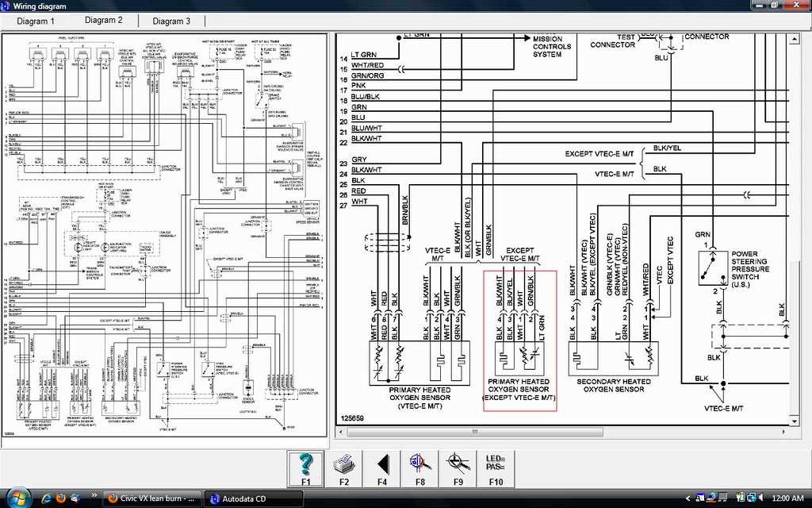Switch to Civic VX lean burn taskbar window
The image size is (812, 508).
(x=151, y=498)
